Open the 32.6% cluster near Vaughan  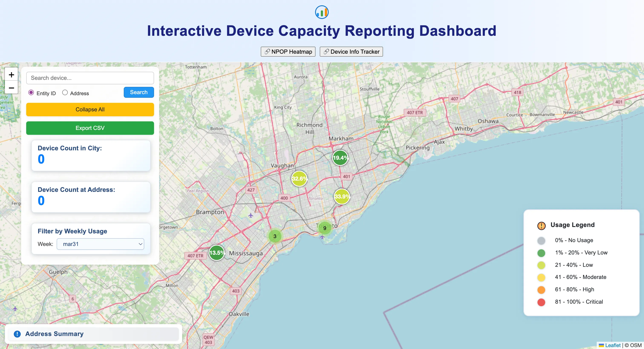pyautogui.click(x=299, y=178)
